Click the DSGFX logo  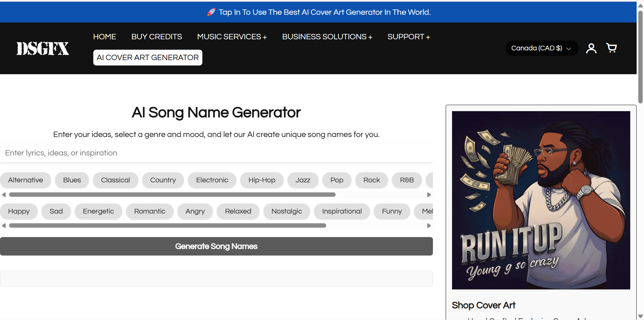(x=43, y=48)
